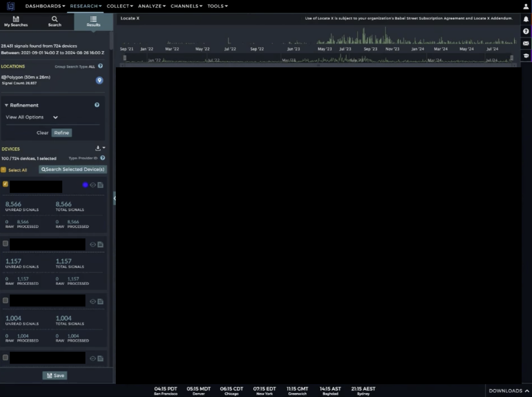Click the '1,004 UNREAD SIGNALS' count
The image size is (532, 397).
pyautogui.click(x=22, y=321)
